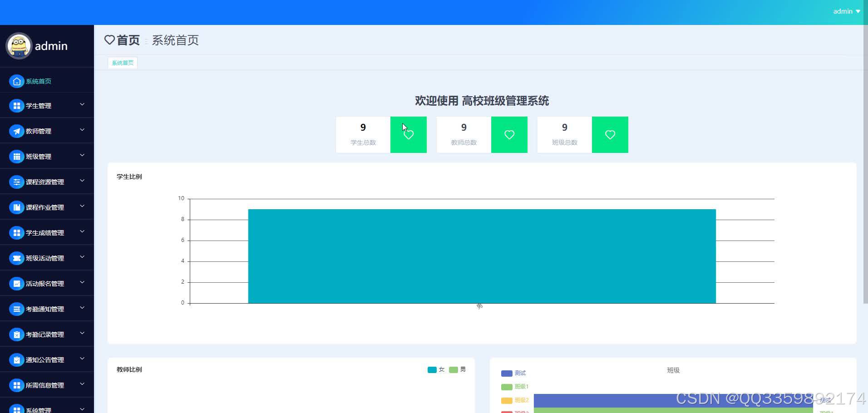Click the 班级活动管理 ticket icon

(x=17, y=258)
